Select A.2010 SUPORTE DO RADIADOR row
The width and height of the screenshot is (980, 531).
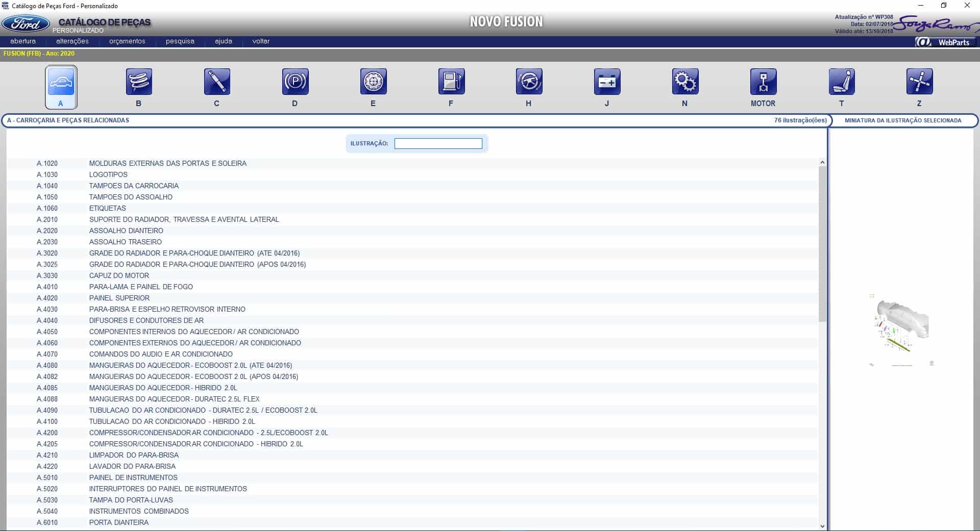coord(412,219)
